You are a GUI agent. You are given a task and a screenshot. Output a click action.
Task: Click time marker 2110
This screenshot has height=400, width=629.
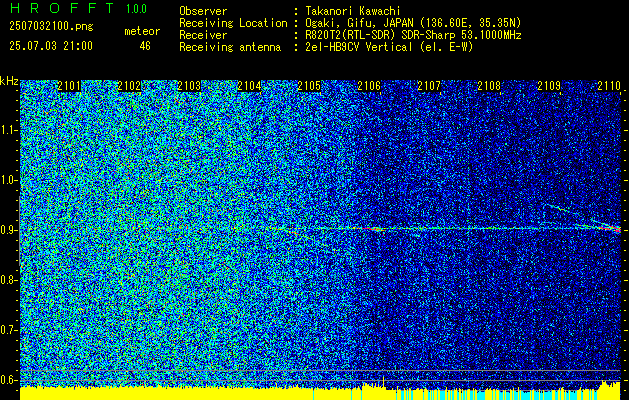click(609, 86)
